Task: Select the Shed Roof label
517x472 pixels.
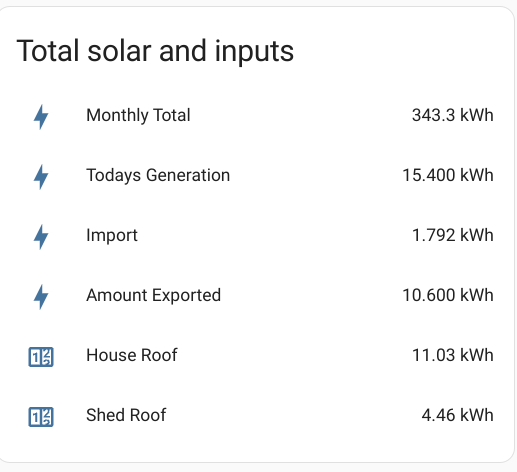Action: (126, 415)
